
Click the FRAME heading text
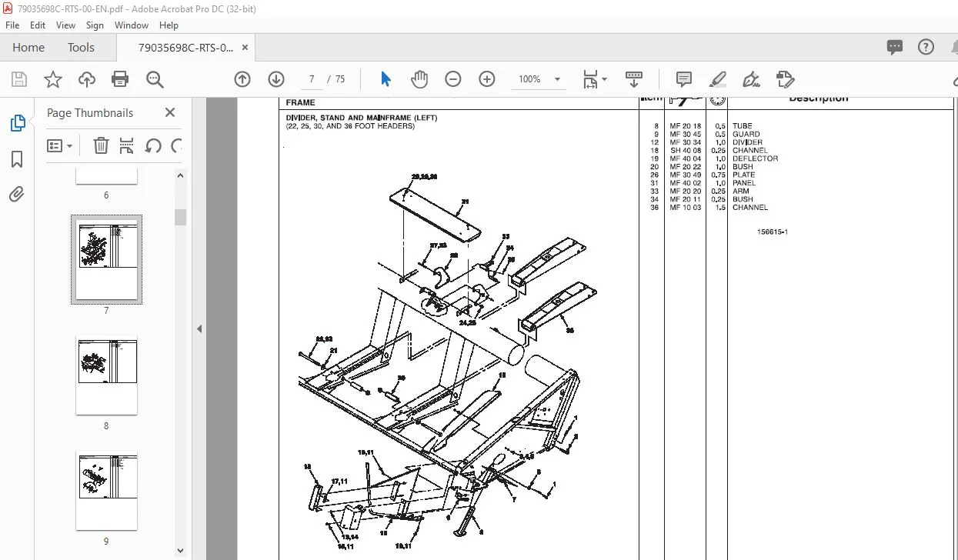pos(300,102)
